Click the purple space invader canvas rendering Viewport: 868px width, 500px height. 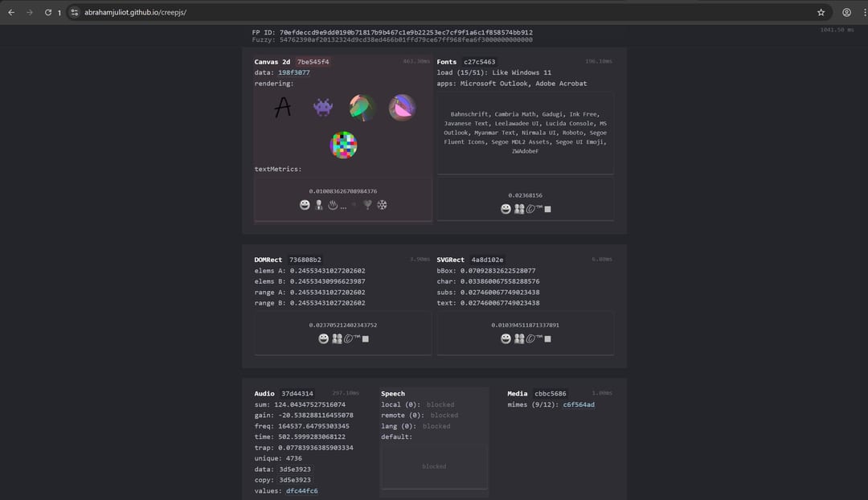323,107
